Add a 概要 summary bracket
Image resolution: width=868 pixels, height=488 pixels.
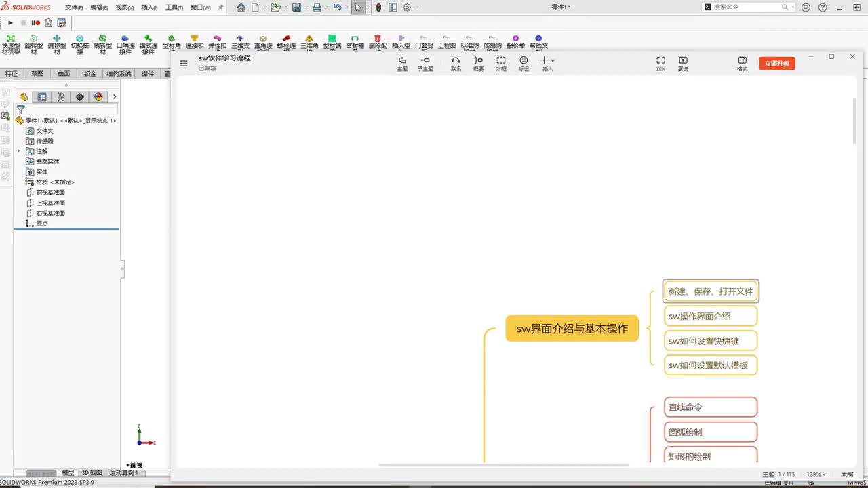click(x=479, y=64)
